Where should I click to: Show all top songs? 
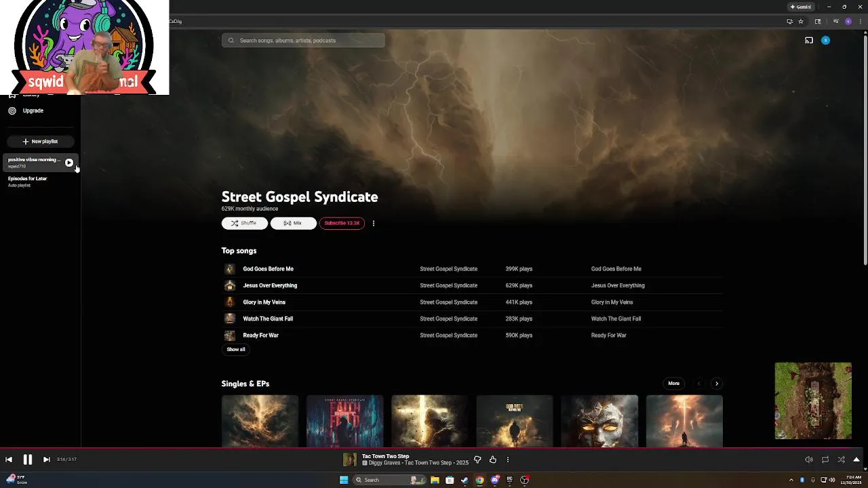[236, 350]
